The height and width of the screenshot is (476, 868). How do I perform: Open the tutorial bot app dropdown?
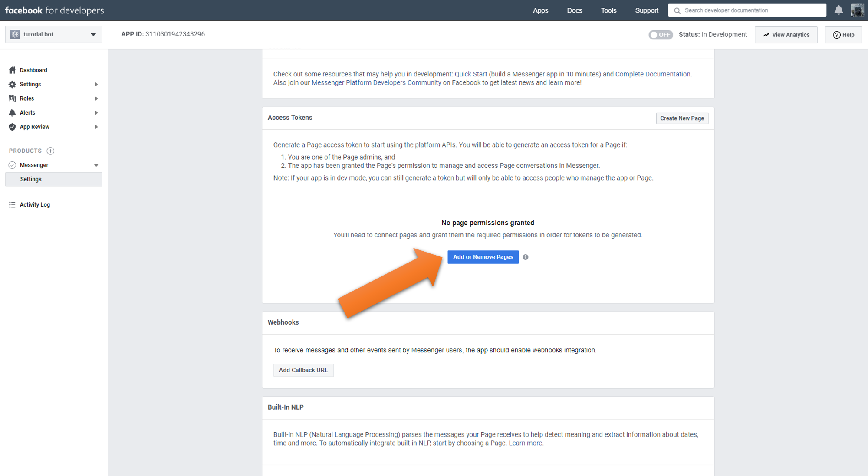[53, 34]
